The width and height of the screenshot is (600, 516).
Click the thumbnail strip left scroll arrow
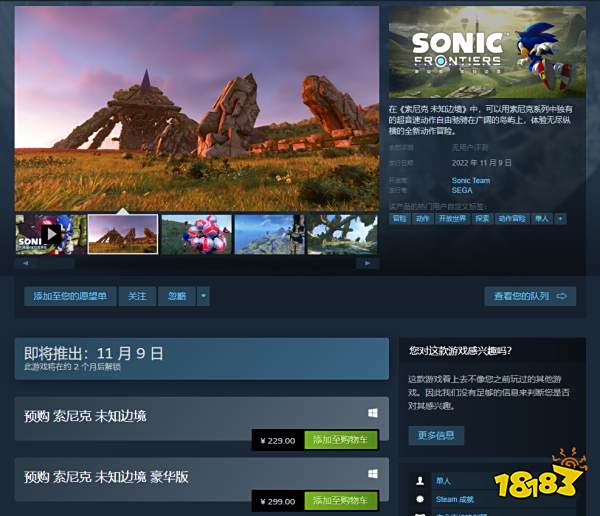[26, 263]
